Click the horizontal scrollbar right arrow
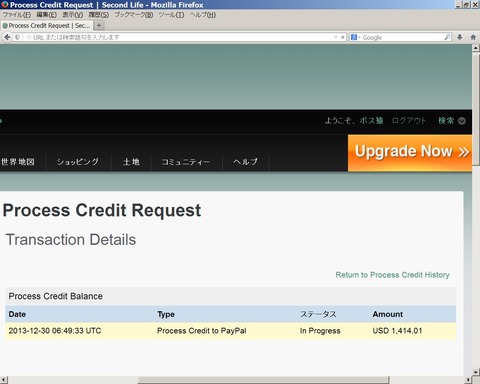The image size is (480, 384). 468,380
